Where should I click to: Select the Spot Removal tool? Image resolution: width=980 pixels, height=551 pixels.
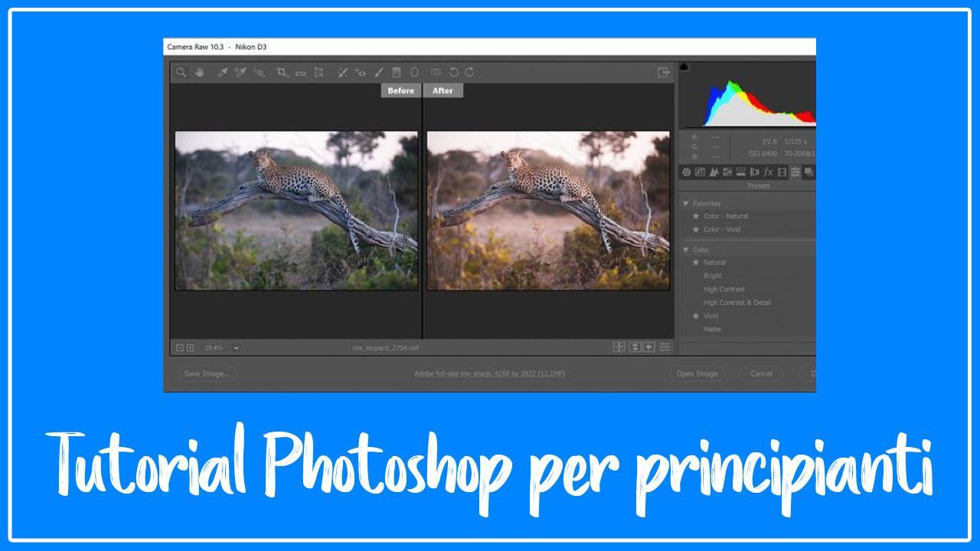(x=341, y=72)
